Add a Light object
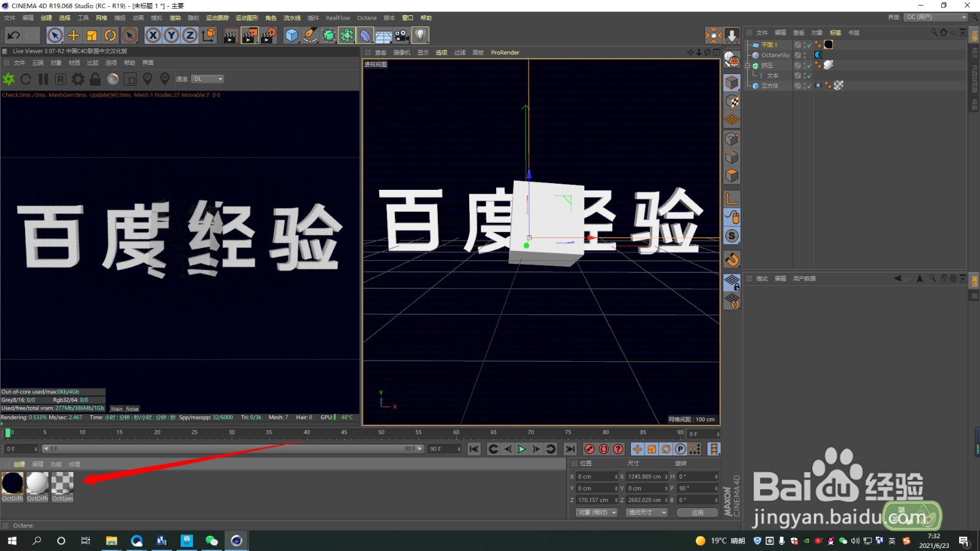The height and width of the screenshot is (551, 980). (421, 36)
